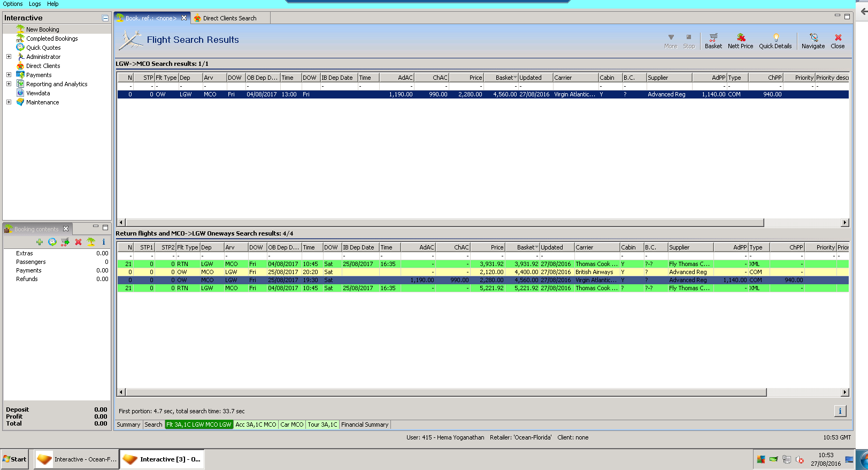Screen dimensions: 868x470
Task: Expand the Administrator tree node
Action: [x=9, y=56]
